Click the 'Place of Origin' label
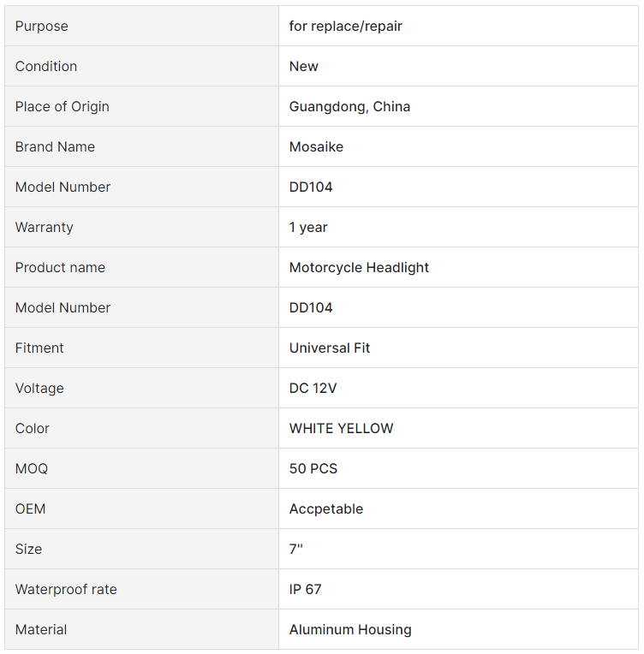Image resolution: width=644 pixels, height=654 pixels. (x=63, y=106)
